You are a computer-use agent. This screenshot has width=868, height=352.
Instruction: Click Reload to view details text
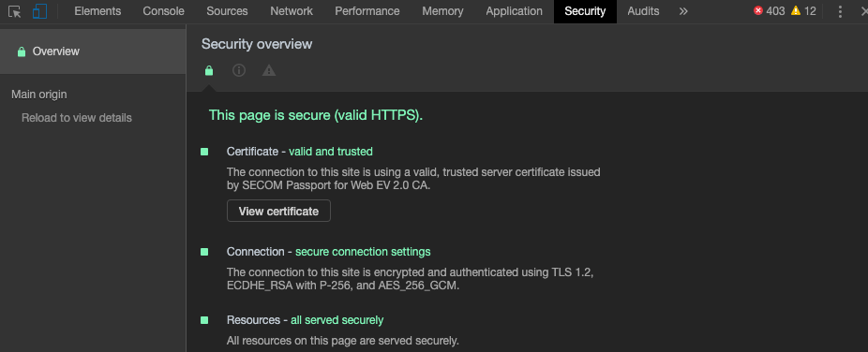(x=76, y=118)
